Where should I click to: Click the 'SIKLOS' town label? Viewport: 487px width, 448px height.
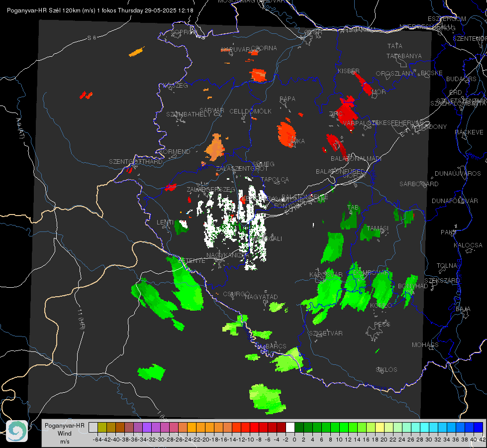tap(387, 369)
